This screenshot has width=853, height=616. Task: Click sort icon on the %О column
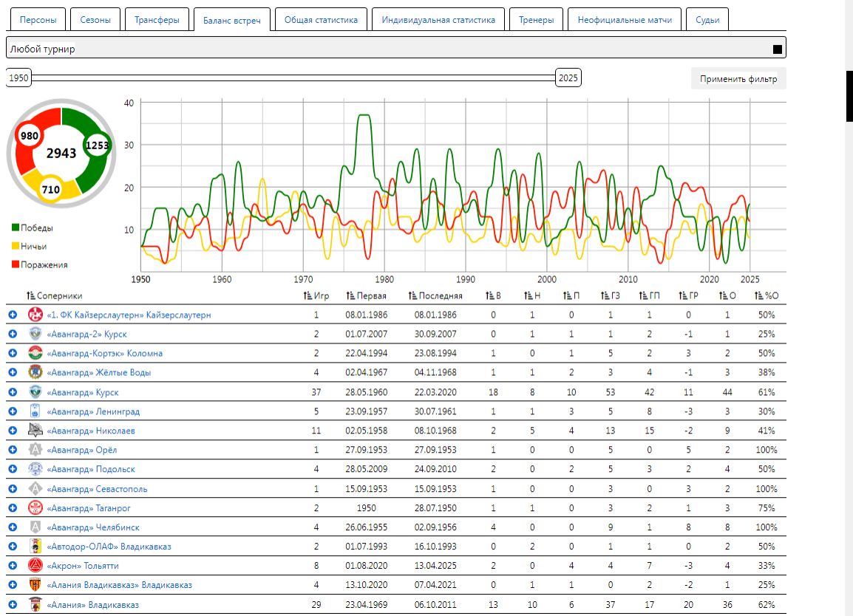[x=758, y=295]
